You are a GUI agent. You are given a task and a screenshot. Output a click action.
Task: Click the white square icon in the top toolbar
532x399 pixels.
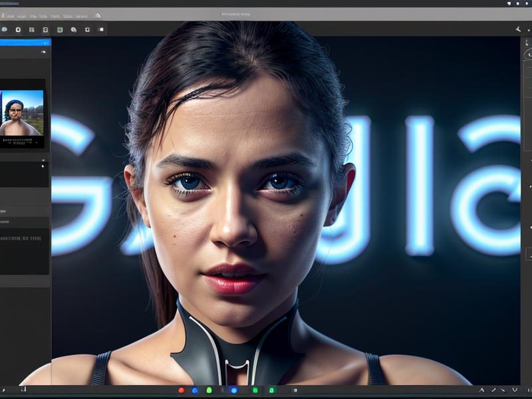pyautogui.click(x=101, y=29)
